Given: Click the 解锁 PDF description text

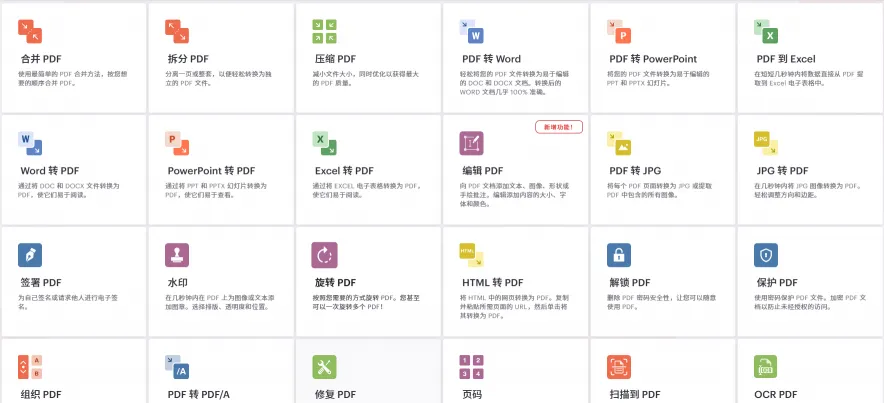Looking at the screenshot, I should (661, 303).
